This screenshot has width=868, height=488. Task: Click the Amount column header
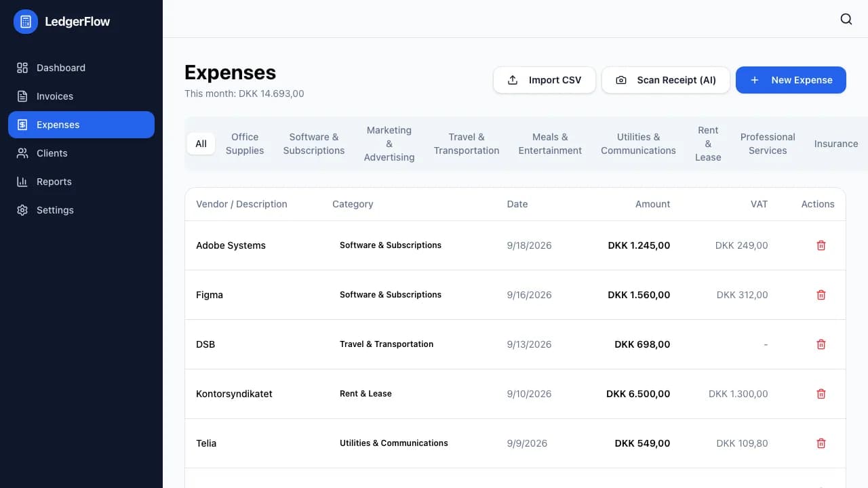653,204
